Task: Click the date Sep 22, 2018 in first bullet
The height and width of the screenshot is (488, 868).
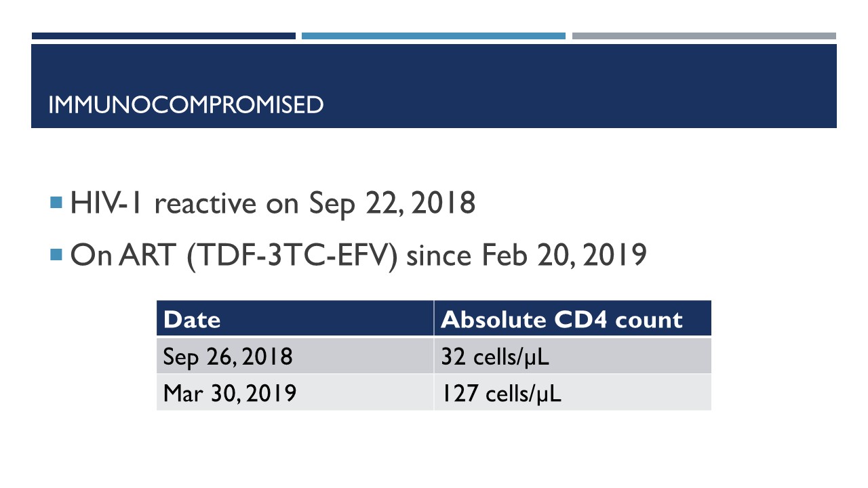Action: coord(392,204)
